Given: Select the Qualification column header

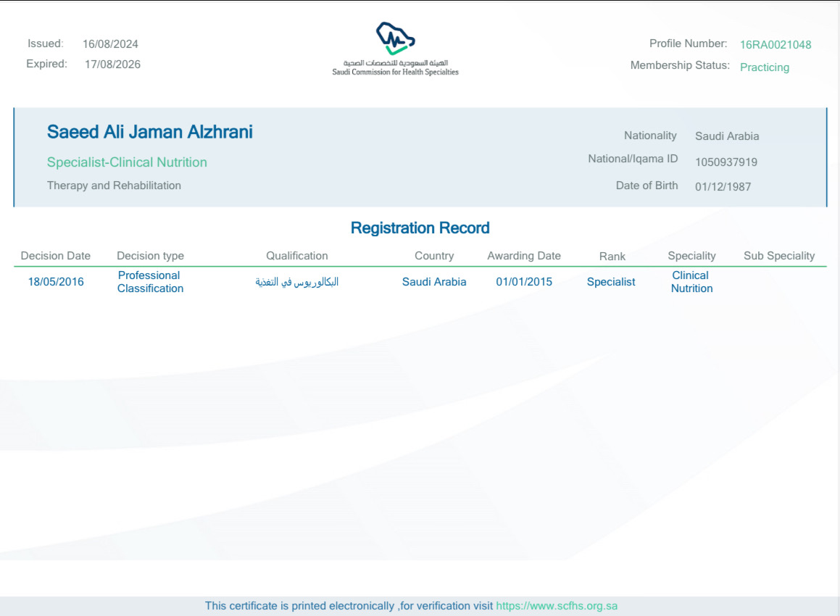Looking at the screenshot, I should (x=296, y=256).
